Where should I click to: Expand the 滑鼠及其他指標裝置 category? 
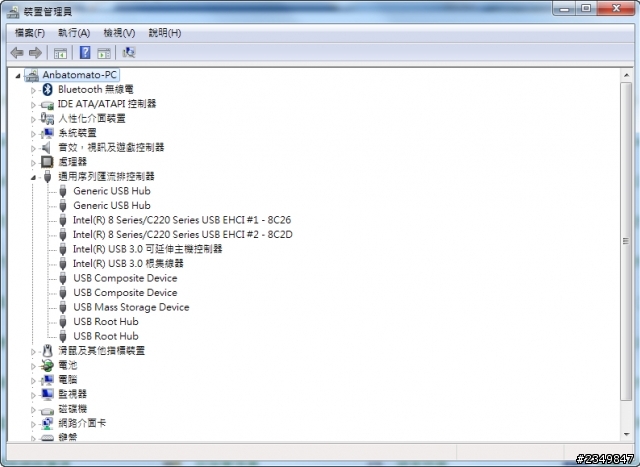click(x=33, y=351)
